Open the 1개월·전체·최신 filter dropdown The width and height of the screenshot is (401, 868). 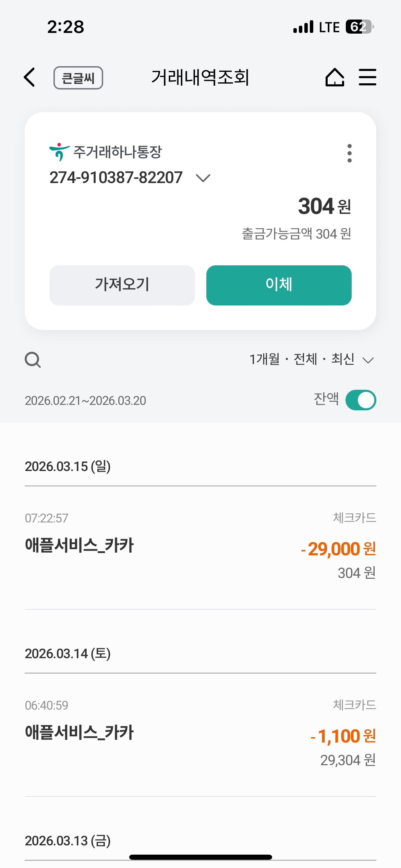(x=311, y=360)
